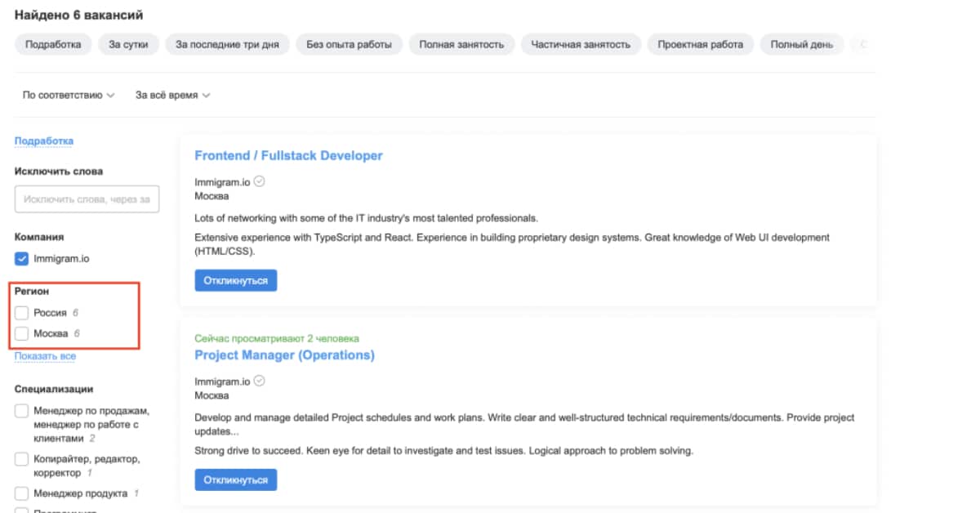Click verified badge icon beside first Immigram.io
The height and width of the screenshot is (513, 980).
pyautogui.click(x=260, y=181)
